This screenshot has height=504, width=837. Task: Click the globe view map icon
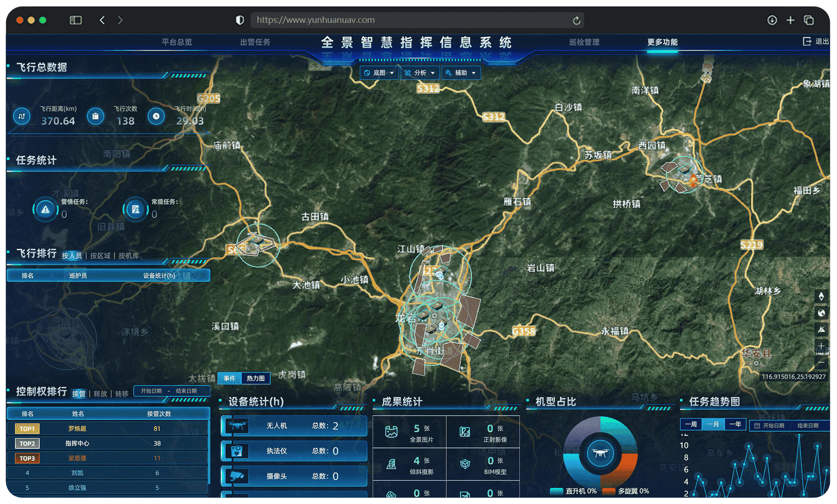[821, 313]
